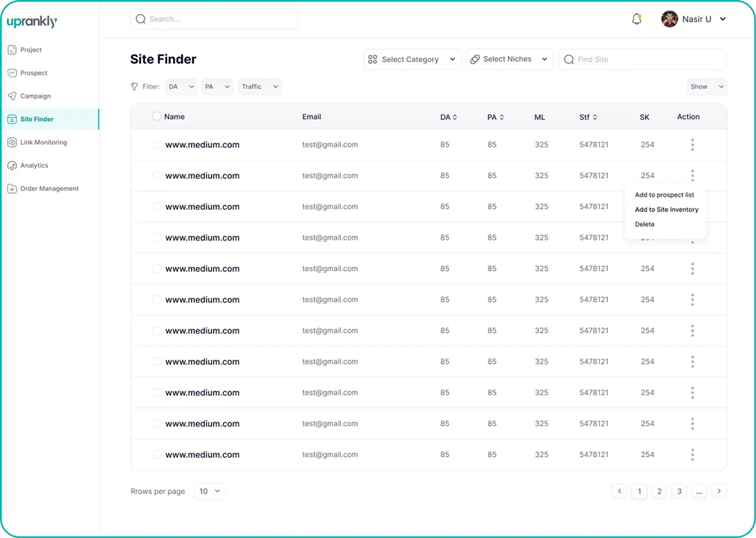756x538 pixels.
Task: Open the Prospect sidebar icon
Action: pos(12,73)
